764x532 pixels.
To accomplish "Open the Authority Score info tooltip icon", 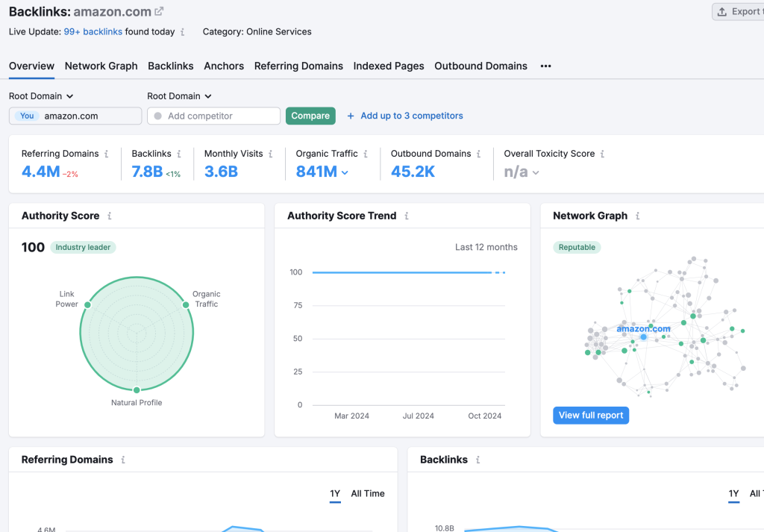I will (109, 216).
